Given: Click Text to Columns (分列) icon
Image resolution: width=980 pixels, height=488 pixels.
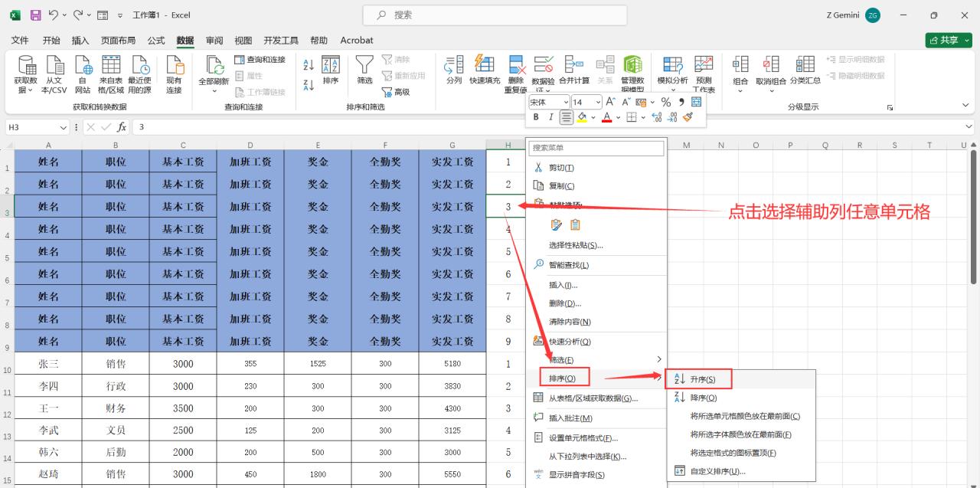Looking at the screenshot, I should tap(453, 70).
